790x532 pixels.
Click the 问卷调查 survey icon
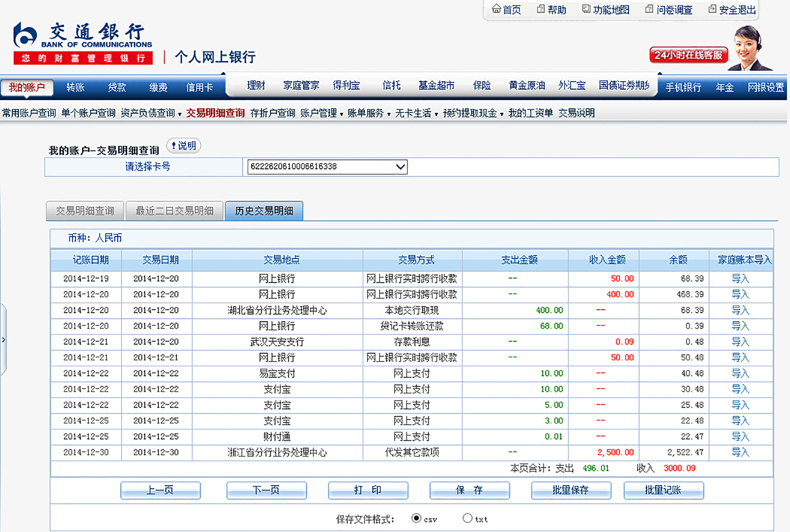click(x=649, y=9)
